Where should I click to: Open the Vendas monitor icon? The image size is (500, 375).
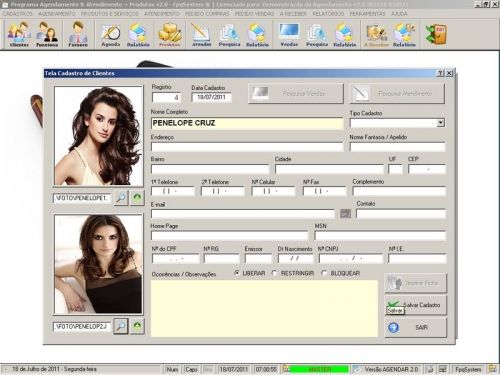point(289,34)
